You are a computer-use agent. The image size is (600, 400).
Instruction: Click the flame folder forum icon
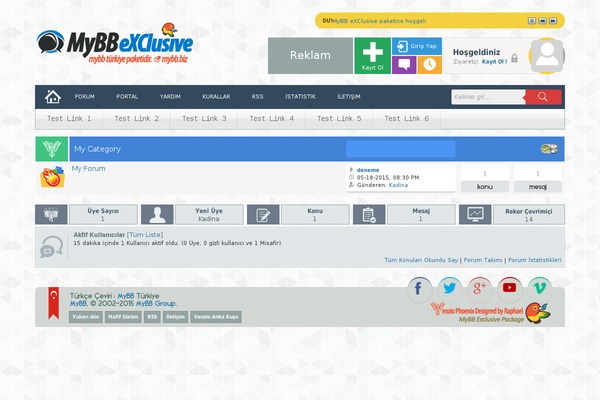tap(52, 177)
